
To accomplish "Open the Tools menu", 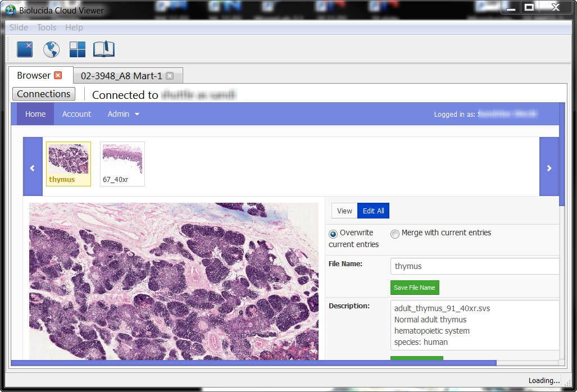I will pos(47,28).
